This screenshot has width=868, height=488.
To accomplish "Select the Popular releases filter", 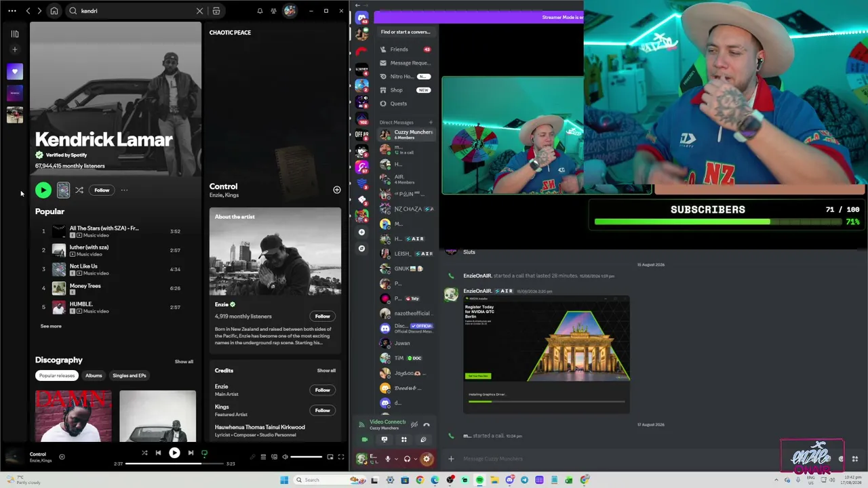I will click(57, 375).
